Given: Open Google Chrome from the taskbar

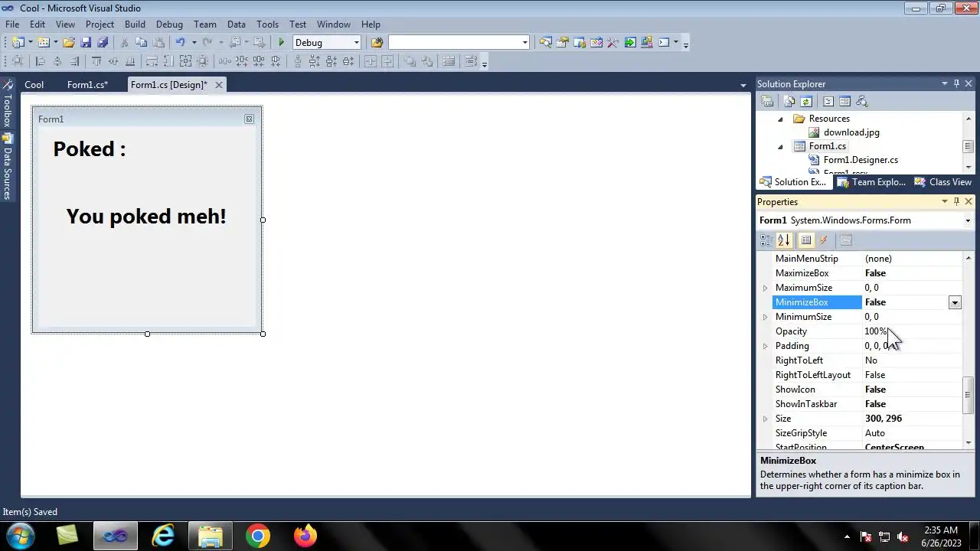Looking at the screenshot, I should pyautogui.click(x=258, y=536).
